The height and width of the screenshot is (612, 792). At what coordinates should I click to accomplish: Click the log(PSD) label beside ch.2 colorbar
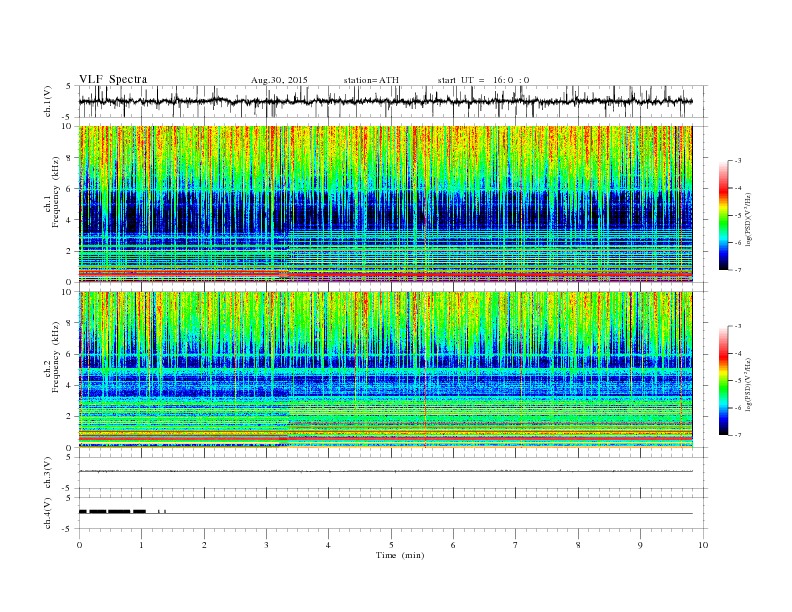(x=750, y=384)
